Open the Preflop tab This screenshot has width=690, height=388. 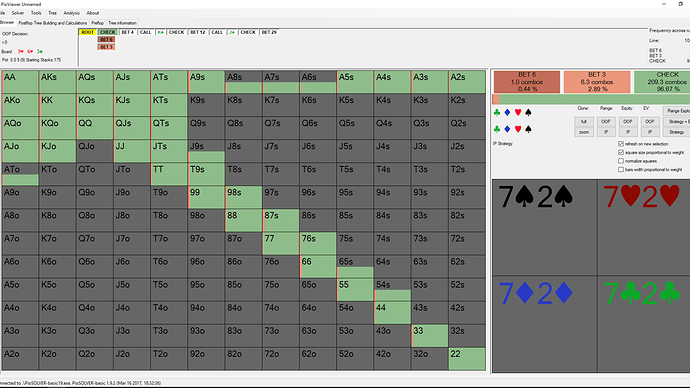tap(97, 23)
